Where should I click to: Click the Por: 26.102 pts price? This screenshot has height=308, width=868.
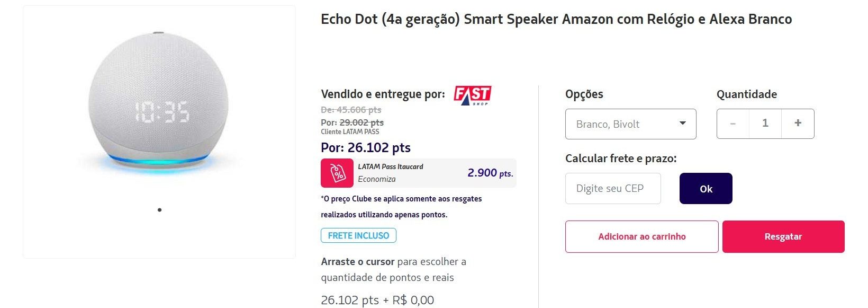point(366,147)
